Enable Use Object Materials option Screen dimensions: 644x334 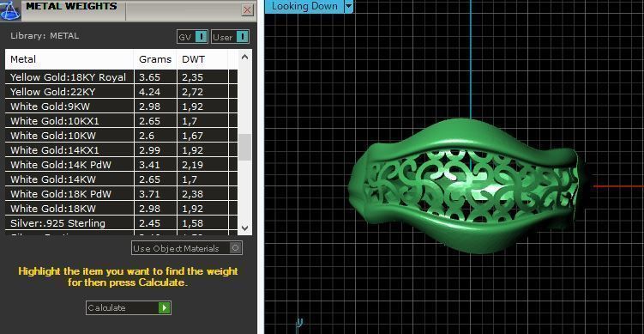click(x=187, y=248)
